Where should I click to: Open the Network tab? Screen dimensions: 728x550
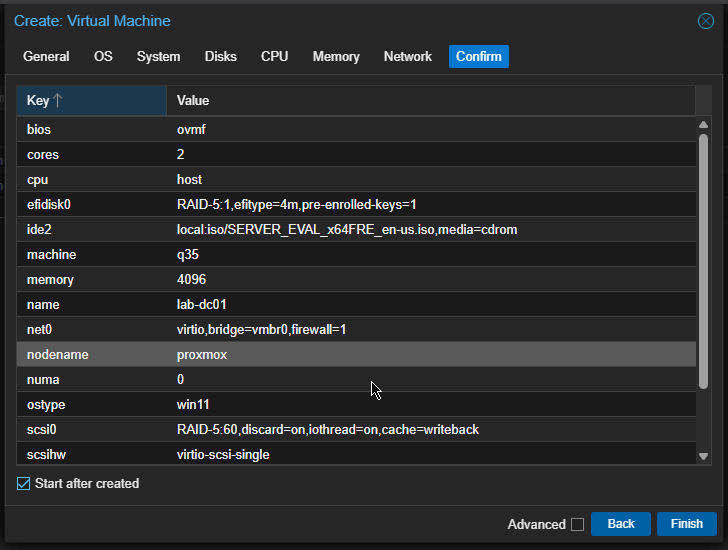tap(408, 57)
